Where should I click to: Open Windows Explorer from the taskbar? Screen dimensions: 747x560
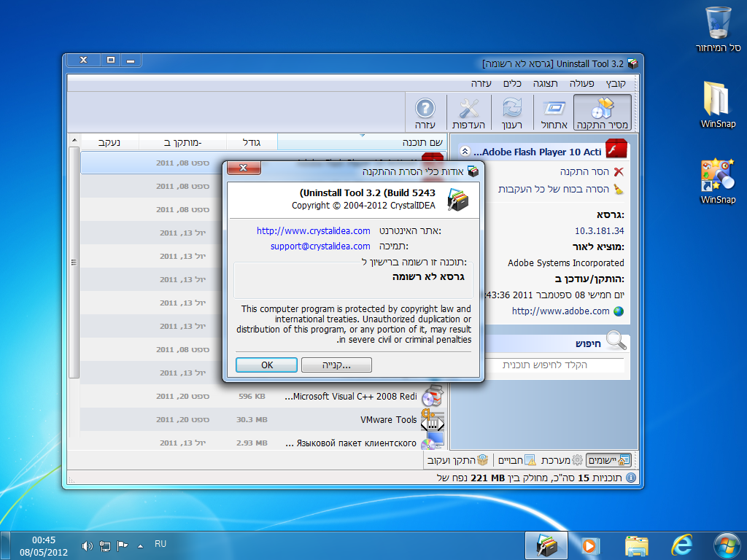pos(636,545)
